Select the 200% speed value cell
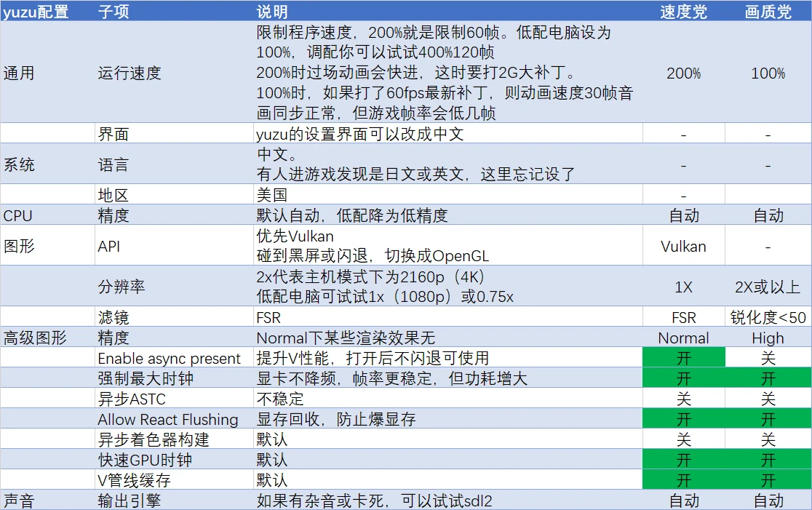 coord(683,73)
